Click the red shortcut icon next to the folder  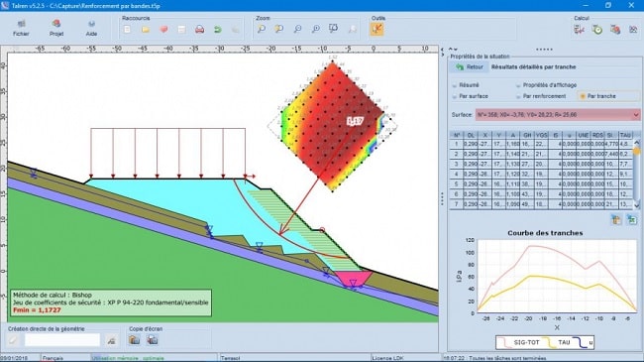pyautogui.click(x=163, y=29)
